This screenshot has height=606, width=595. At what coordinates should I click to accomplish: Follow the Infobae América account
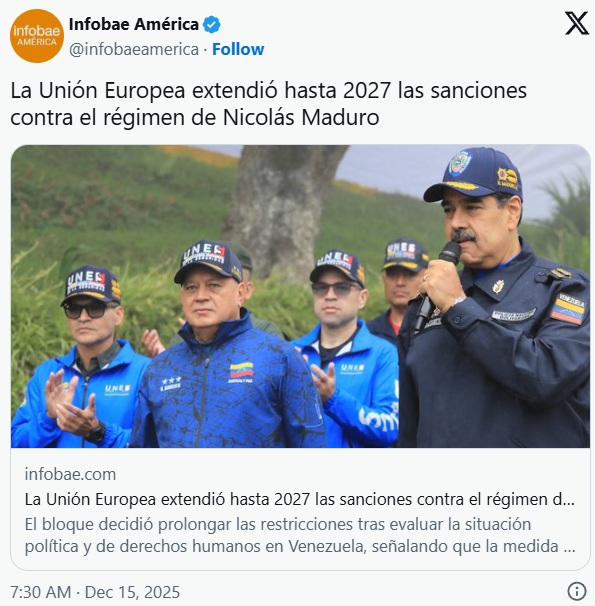[x=238, y=49]
